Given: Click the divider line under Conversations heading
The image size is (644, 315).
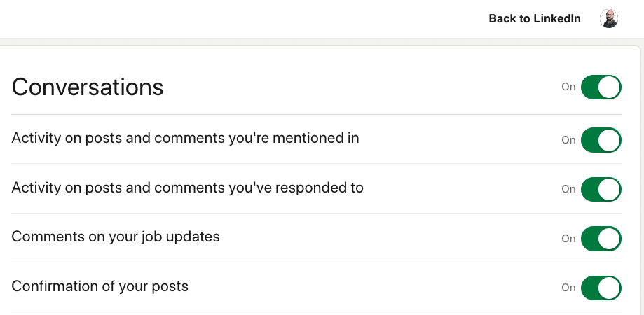Looking at the screenshot, I should coord(317,114).
